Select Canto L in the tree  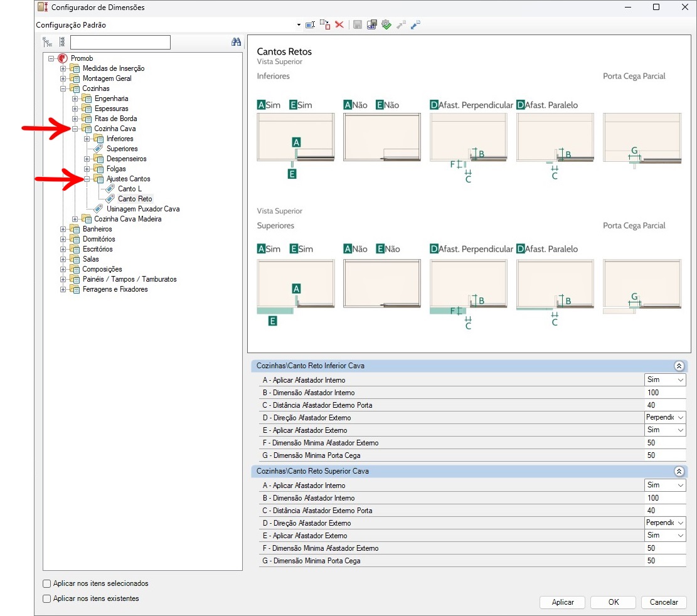(129, 189)
